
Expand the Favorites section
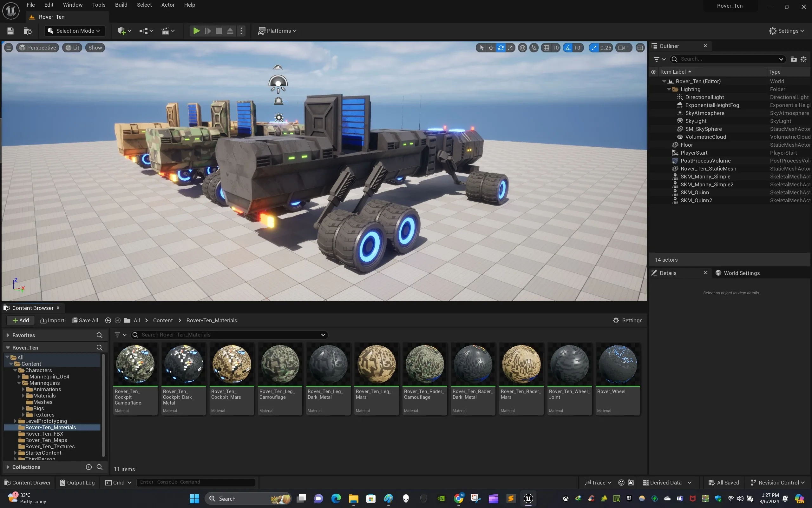(8, 335)
